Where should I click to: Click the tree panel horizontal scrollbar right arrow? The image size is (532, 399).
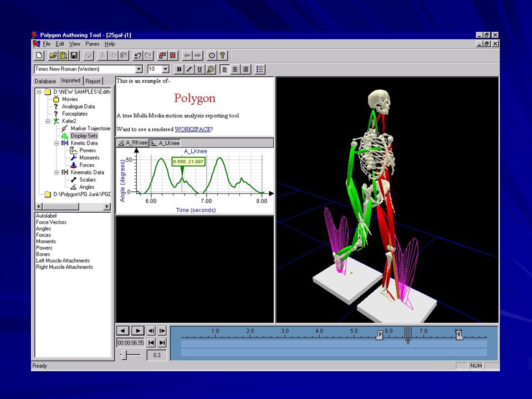pyautogui.click(x=107, y=206)
